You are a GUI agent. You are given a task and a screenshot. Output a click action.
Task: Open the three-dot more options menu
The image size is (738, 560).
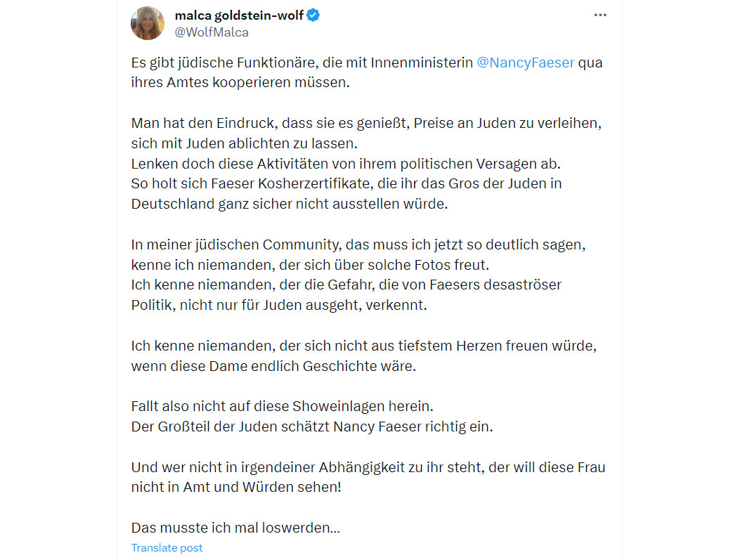tap(600, 15)
